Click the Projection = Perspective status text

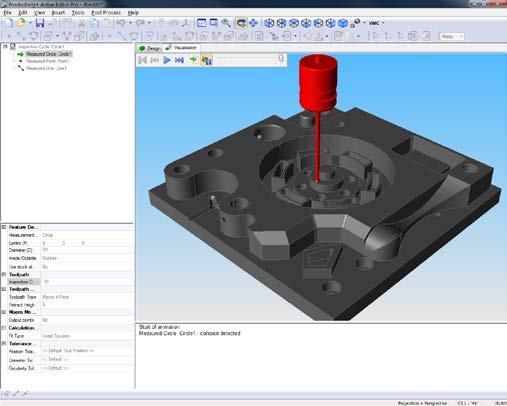422,403
